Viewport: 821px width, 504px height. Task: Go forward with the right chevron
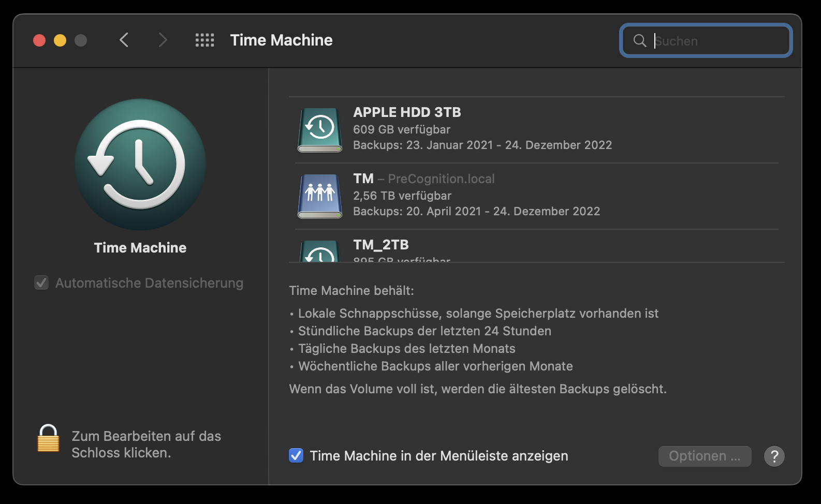[163, 40]
